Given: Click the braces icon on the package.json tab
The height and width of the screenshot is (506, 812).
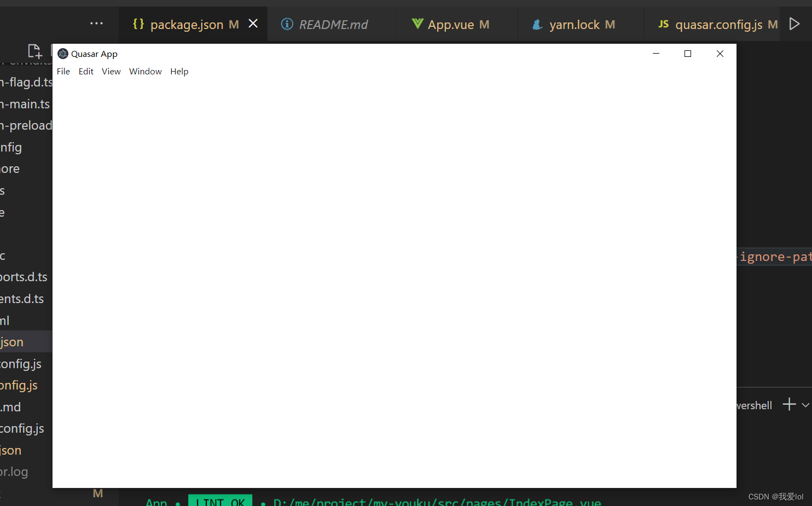Looking at the screenshot, I should (138, 24).
